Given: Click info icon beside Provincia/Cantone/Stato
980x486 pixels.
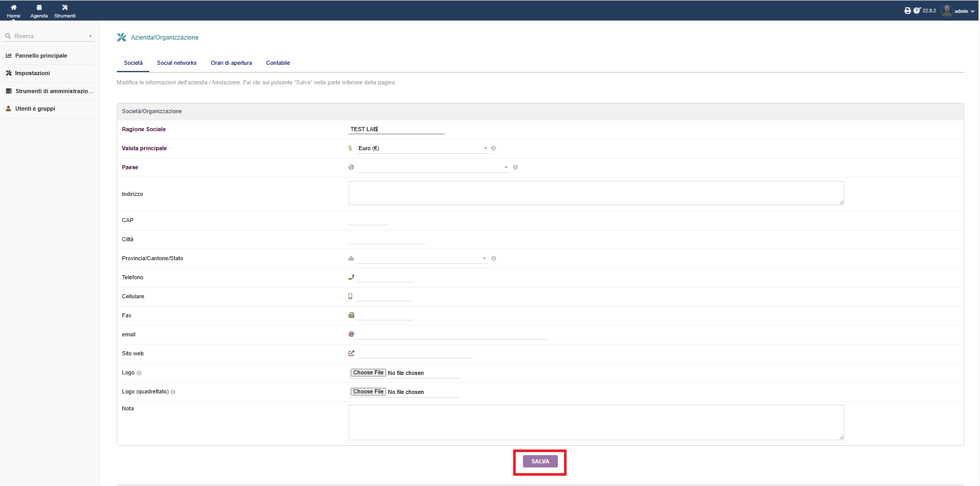Looking at the screenshot, I should pyautogui.click(x=494, y=259).
